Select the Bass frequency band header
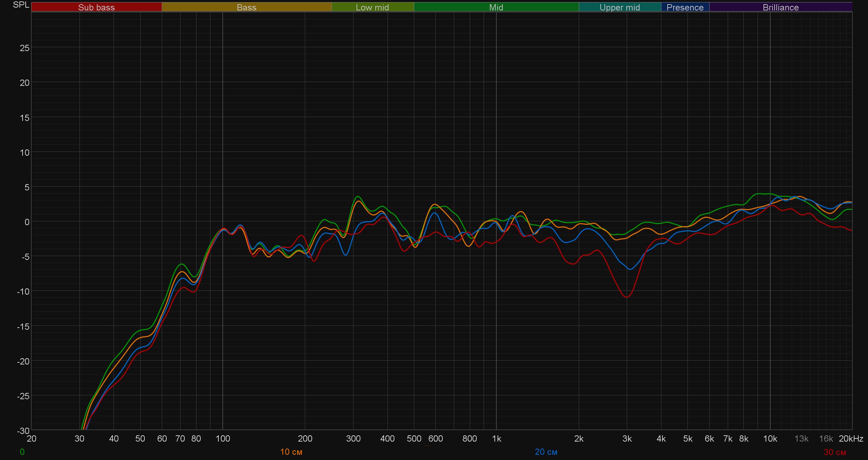The image size is (868, 460). tap(247, 7)
